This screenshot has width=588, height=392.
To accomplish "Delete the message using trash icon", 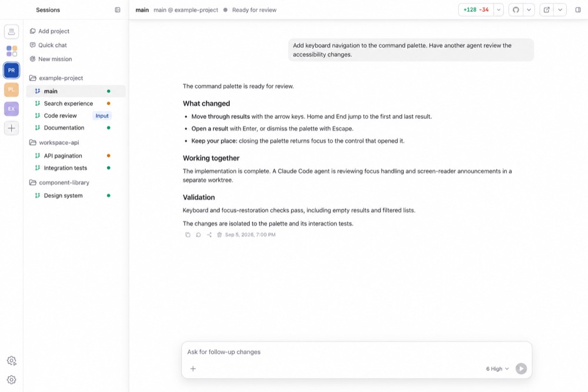I will click(219, 235).
